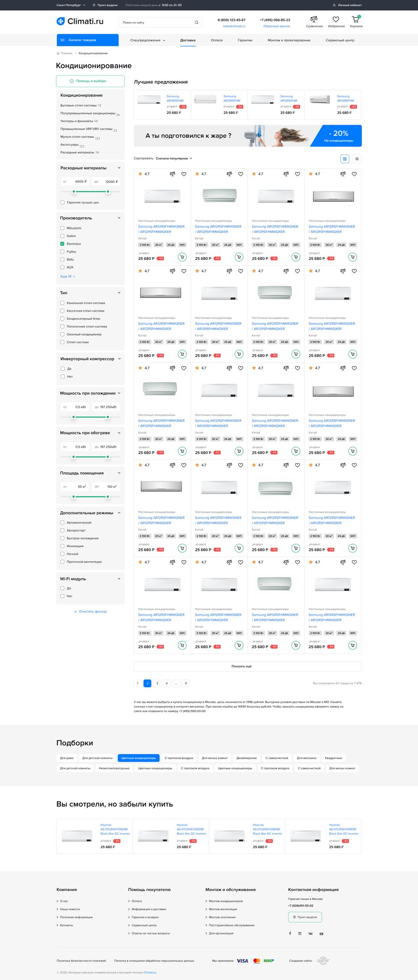The image size is (418, 980).
Task: Click the -20% На кондиционеры banner
Action: pos(247,136)
